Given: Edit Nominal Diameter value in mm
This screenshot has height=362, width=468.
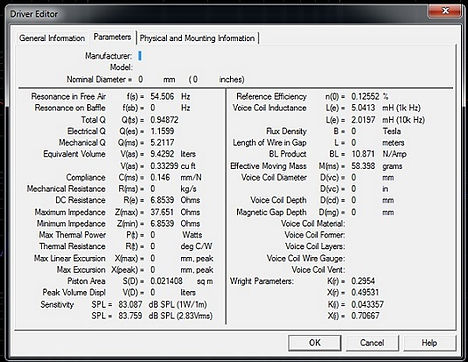Looking at the screenshot, I should (x=141, y=79).
